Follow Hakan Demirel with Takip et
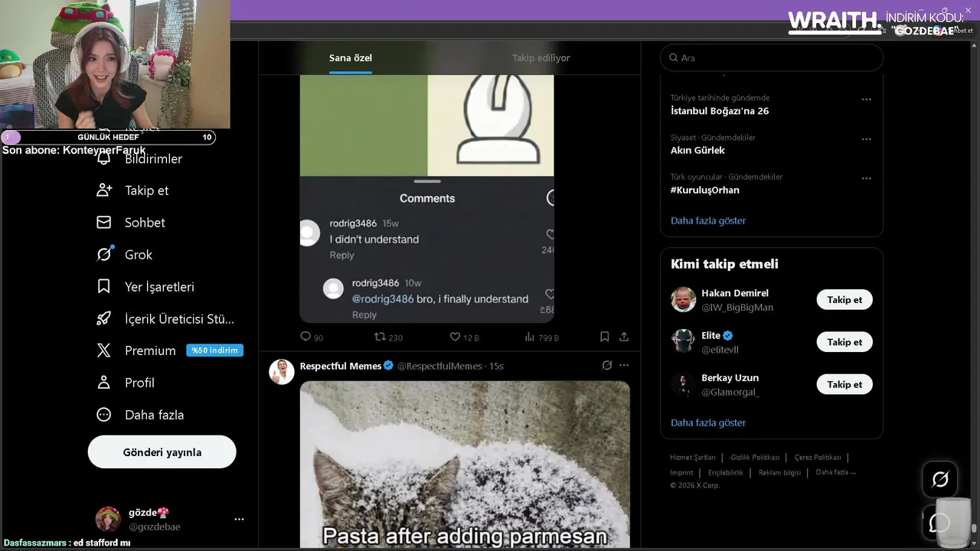Viewport: 980px width, 551px height. pyautogui.click(x=844, y=299)
